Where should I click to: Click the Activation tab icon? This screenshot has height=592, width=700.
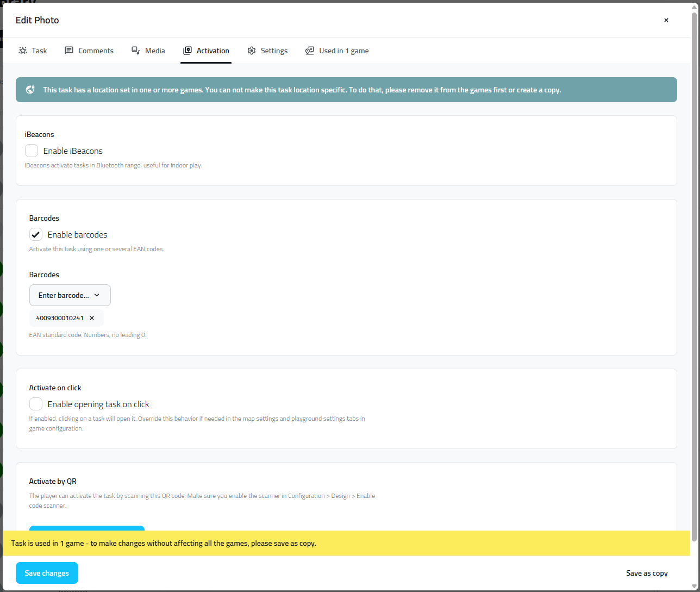click(187, 51)
